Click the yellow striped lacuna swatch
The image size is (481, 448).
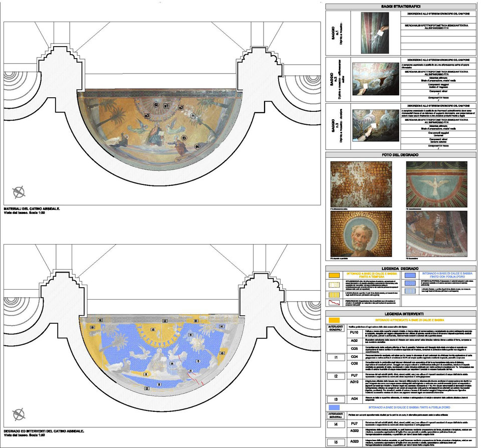[x=334, y=295]
